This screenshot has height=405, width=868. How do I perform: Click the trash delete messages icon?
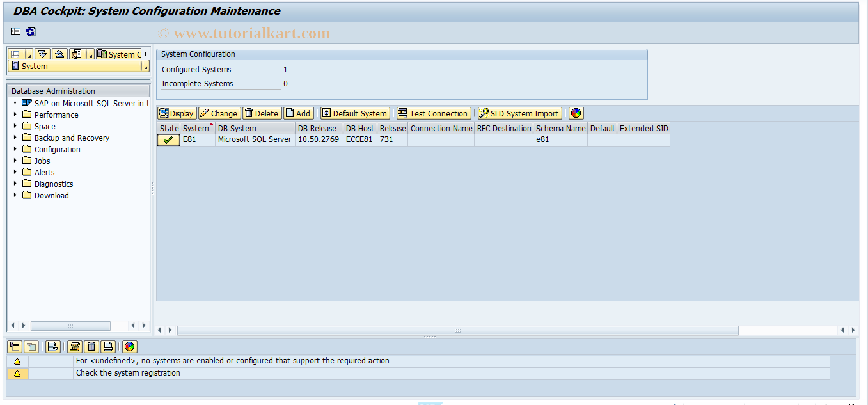tap(91, 347)
